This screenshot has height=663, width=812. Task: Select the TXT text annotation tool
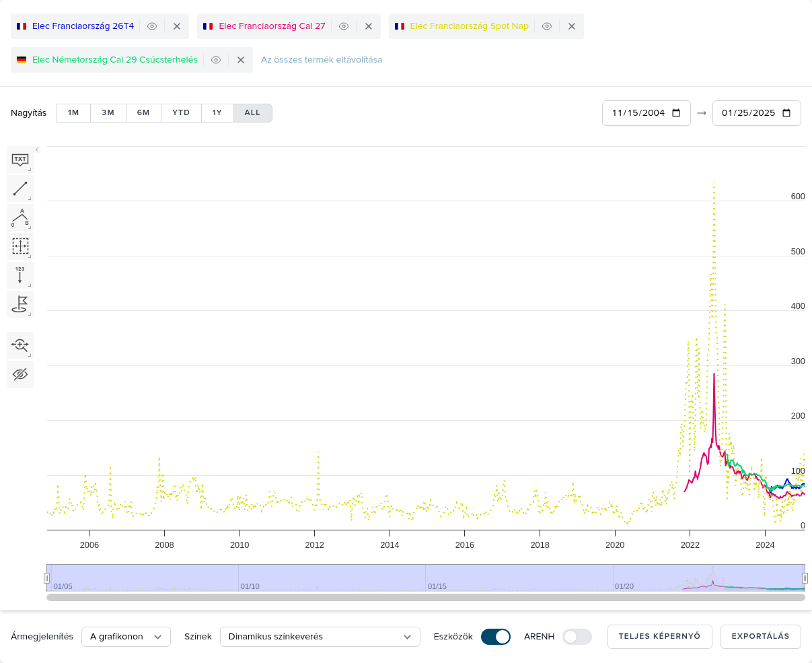point(20,160)
